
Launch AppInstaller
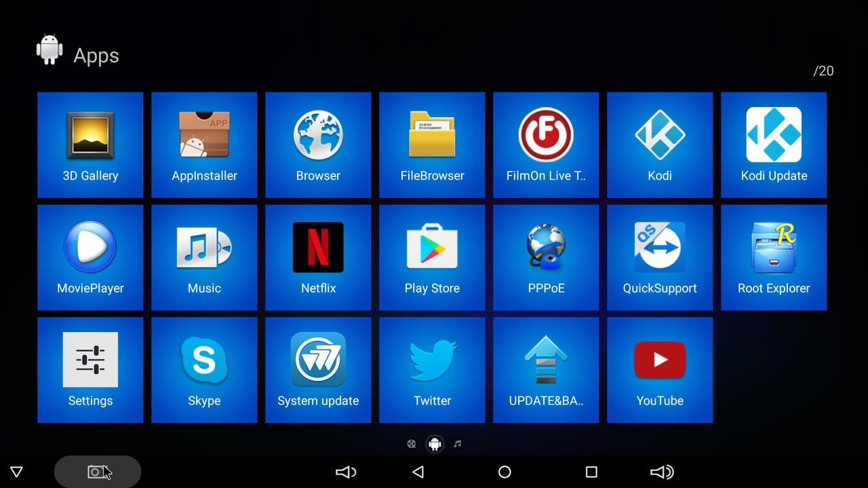click(204, 145)
